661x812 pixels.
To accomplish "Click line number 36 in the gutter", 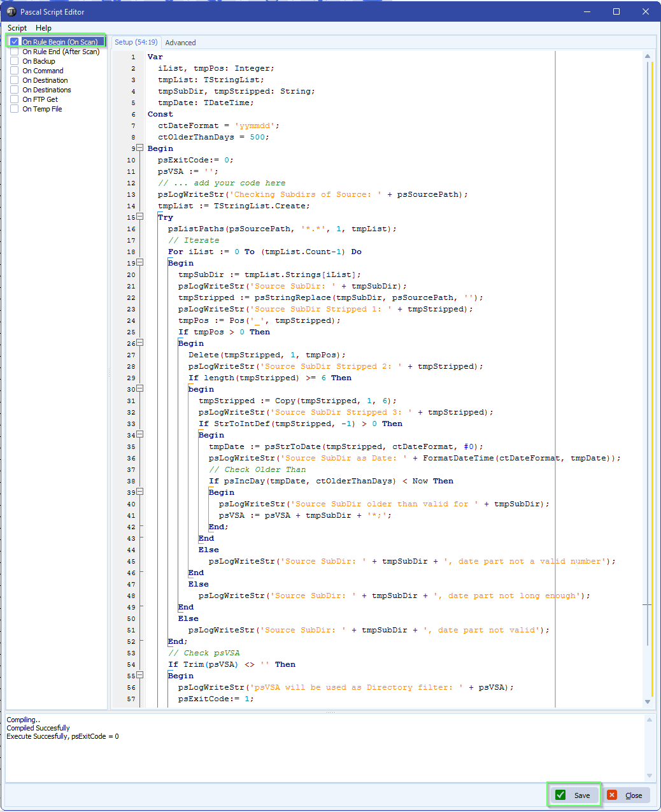I will [x=131, y=458].
